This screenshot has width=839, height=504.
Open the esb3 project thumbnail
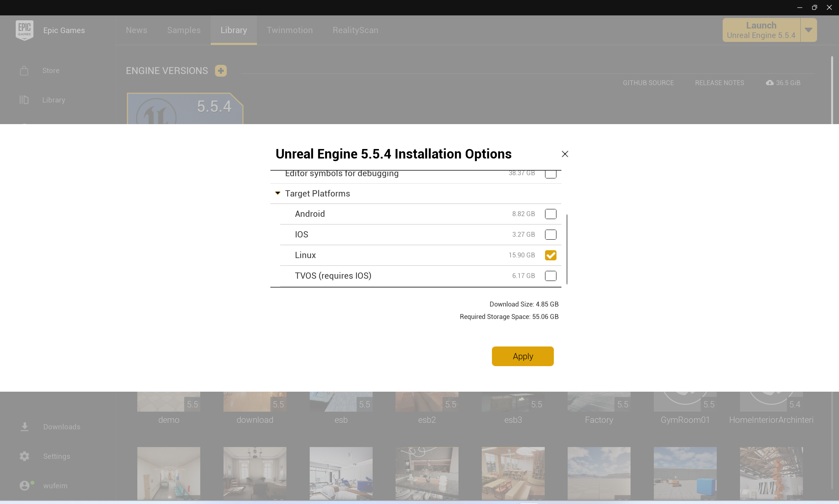(513, 402)
